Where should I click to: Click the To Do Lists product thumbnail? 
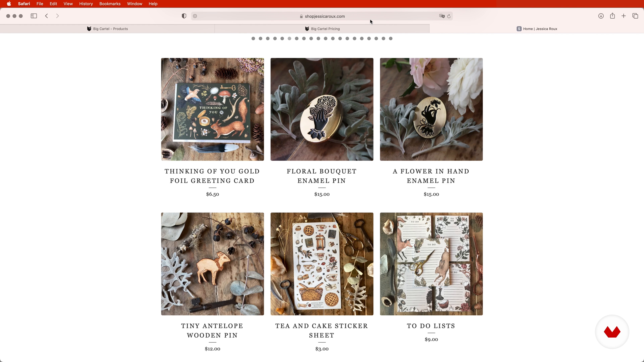coord(431,264)
